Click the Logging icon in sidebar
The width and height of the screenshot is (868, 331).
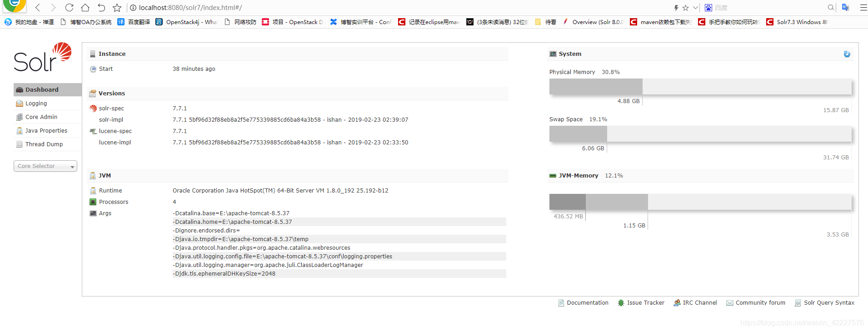click(x=20, y=104)
